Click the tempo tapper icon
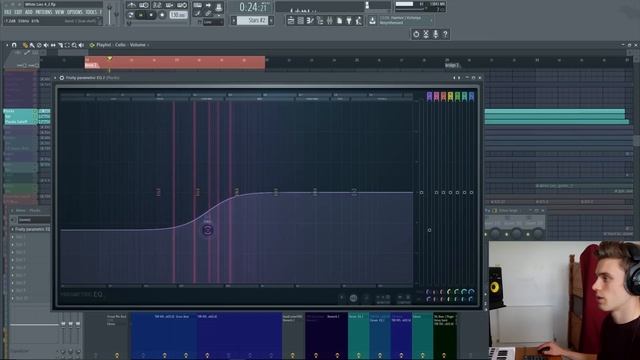The height and width of the screenshot is (360, 640). tap(359, 20)
